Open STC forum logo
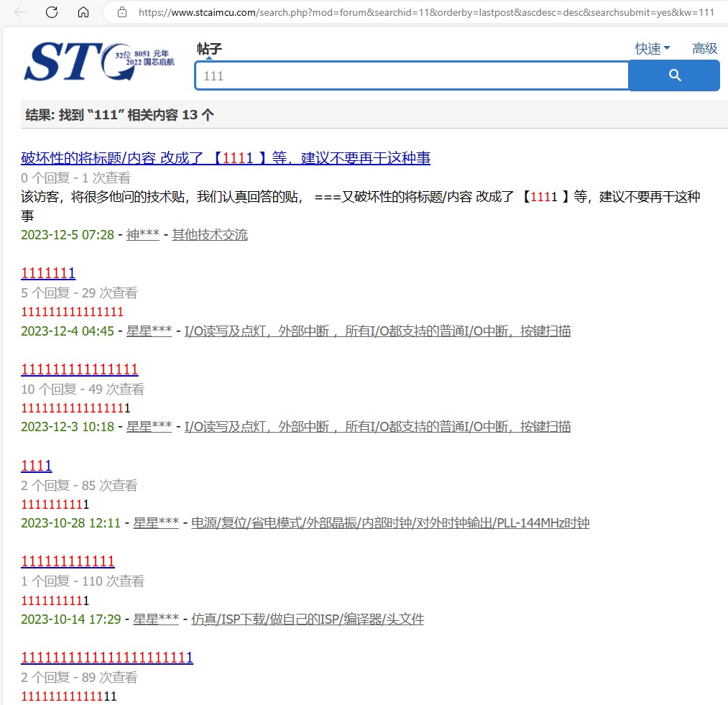This screenshot has width=728, height=705. (x=99, y=62)
